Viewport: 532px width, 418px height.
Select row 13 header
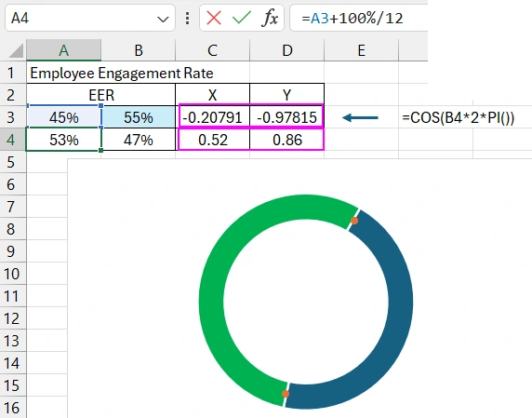tap(12, 341)
